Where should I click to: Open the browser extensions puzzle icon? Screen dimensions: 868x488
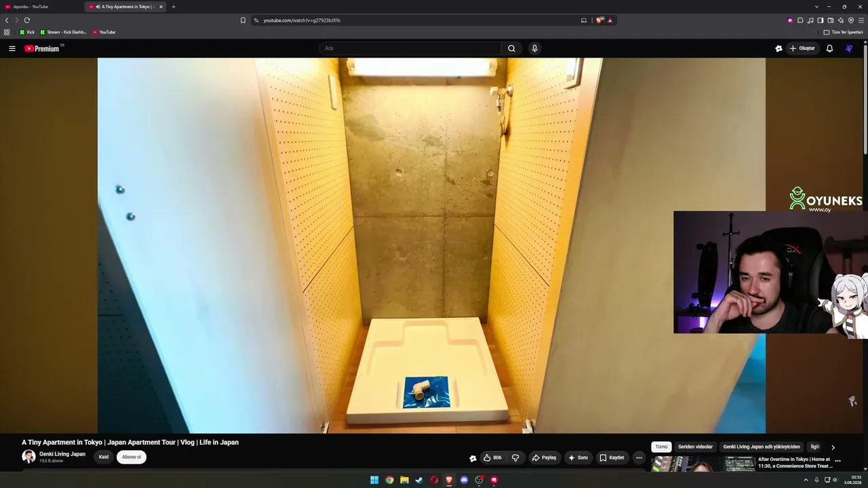pyautogui.click(x=800, y=20)
